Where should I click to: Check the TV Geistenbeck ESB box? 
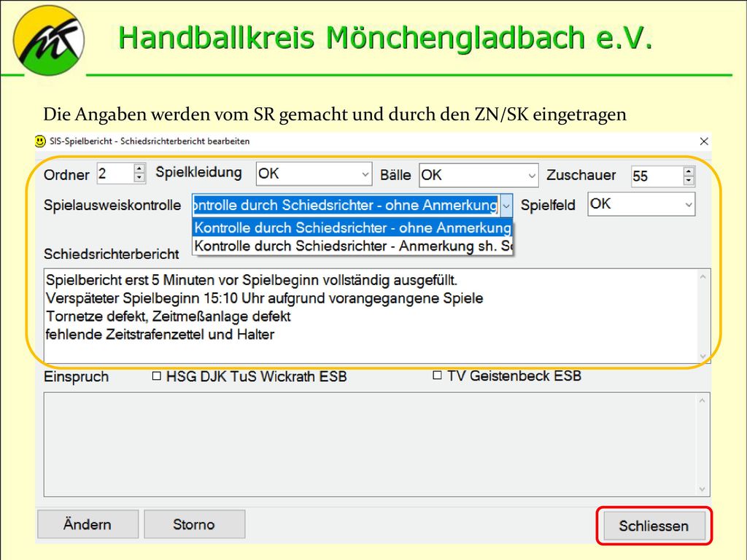click(x=437, y=376)
